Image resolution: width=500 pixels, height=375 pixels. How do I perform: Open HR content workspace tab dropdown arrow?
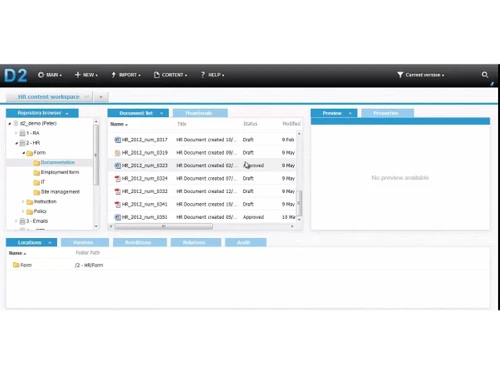tap(87, 97)
